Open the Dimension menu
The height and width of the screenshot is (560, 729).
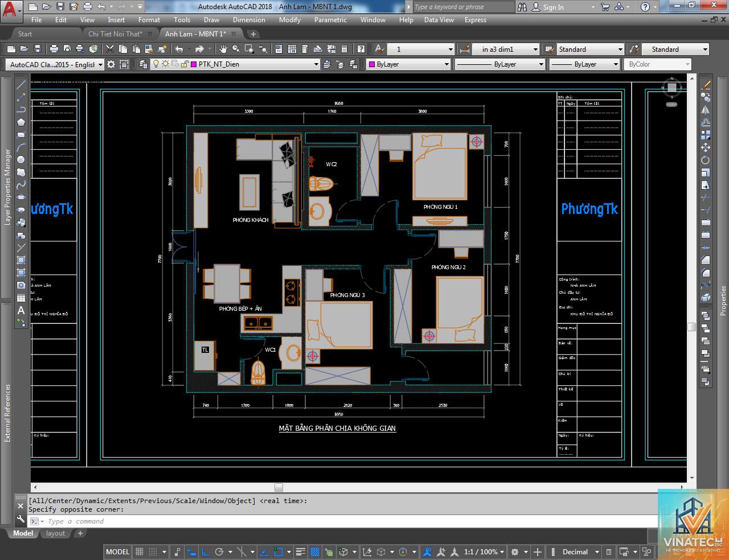tap(249, 20)
